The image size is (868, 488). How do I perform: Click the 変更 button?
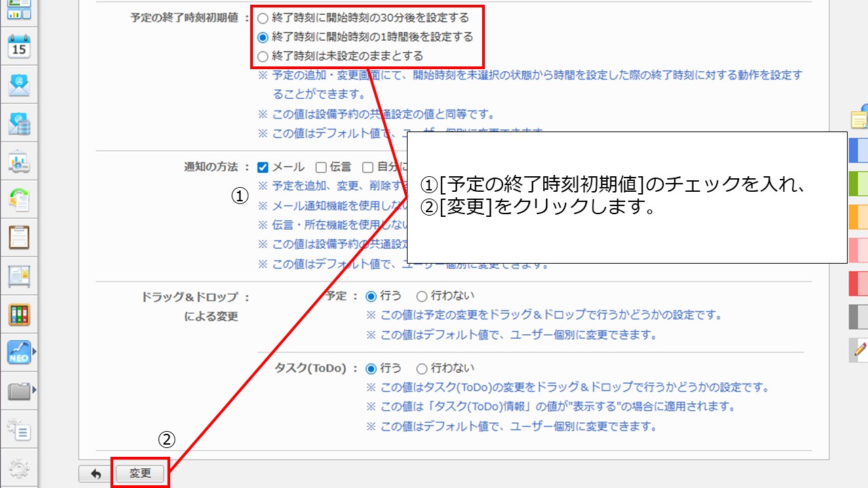(x=140, y=474)
